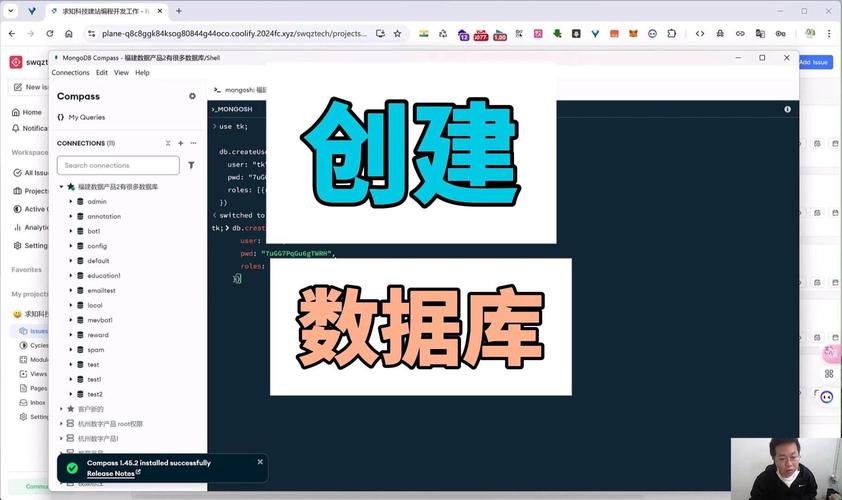Open Views in Plane project sidebar
This screenshot has height=500, width=842.
coord(33,374)
